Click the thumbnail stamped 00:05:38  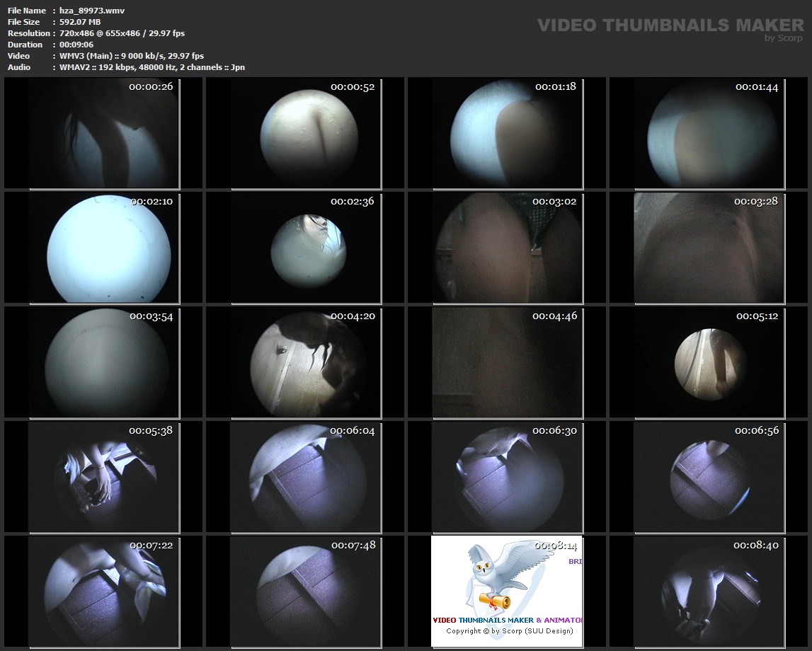(103, 477)
